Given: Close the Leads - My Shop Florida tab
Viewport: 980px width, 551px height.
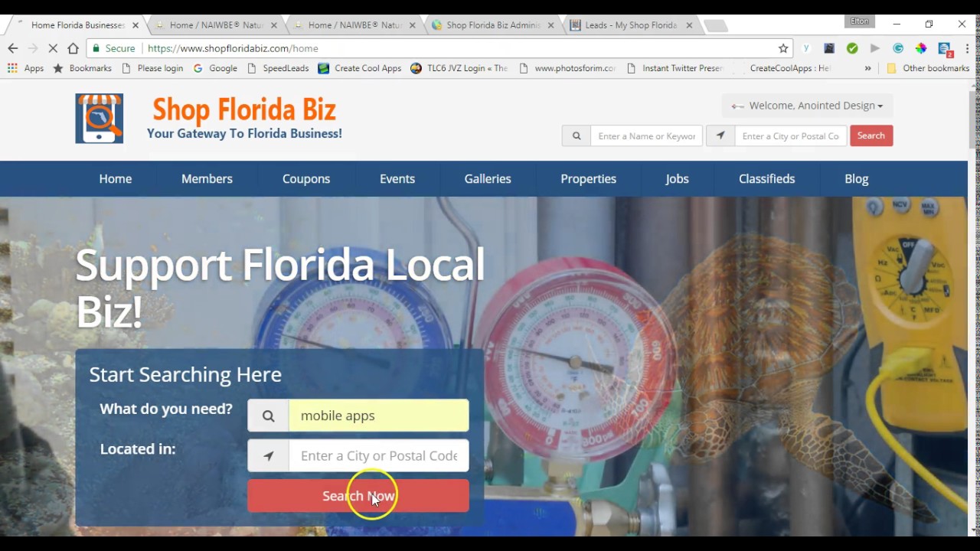Looking at the screenshot, I should 689,25.
